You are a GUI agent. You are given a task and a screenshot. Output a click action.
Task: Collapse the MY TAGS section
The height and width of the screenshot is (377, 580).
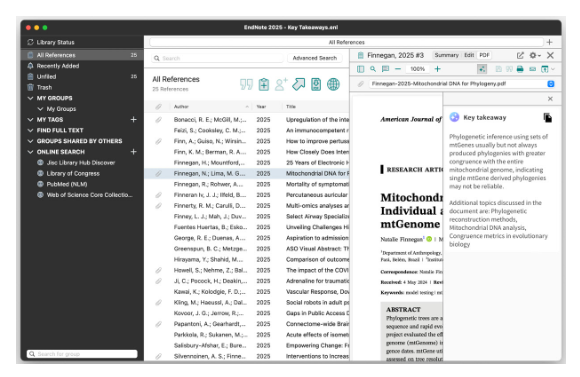pos(30,120)
